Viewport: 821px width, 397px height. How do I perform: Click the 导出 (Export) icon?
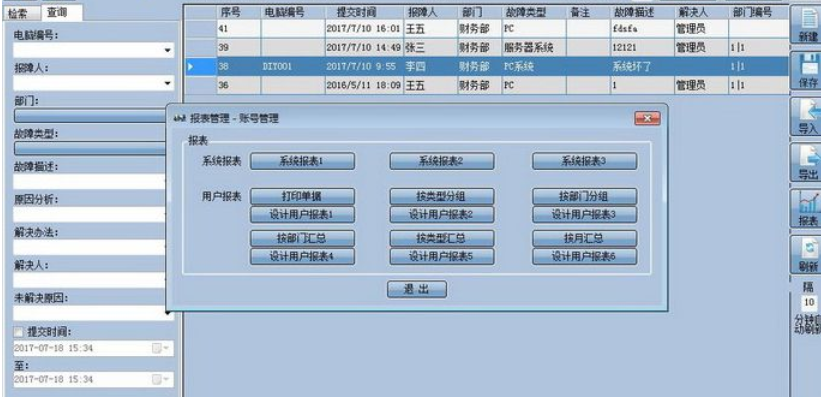click(x=807, y=163)
